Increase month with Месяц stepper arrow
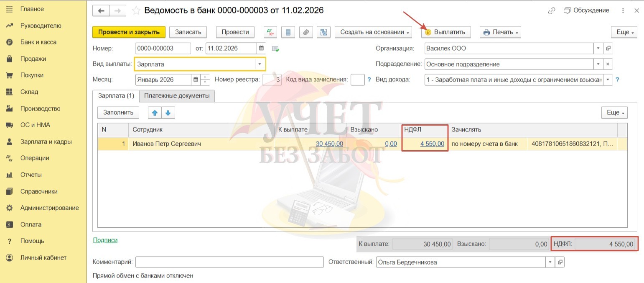 [x=205, y=77]
